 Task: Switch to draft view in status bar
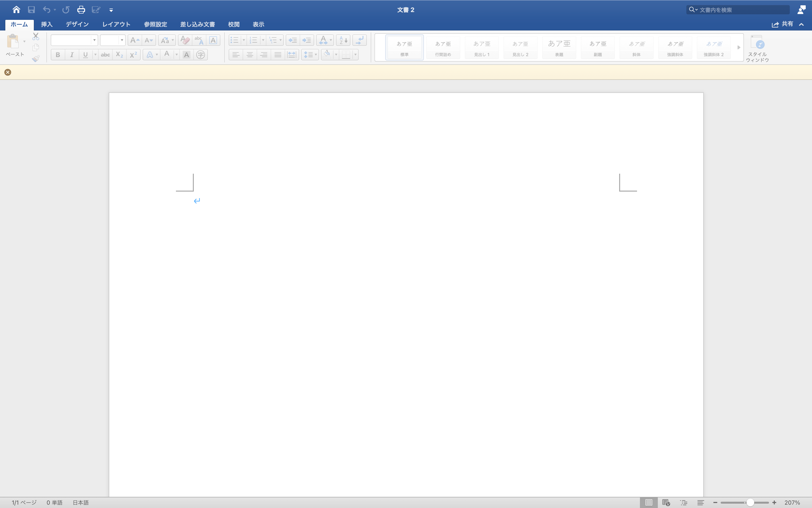pos(701,503)
